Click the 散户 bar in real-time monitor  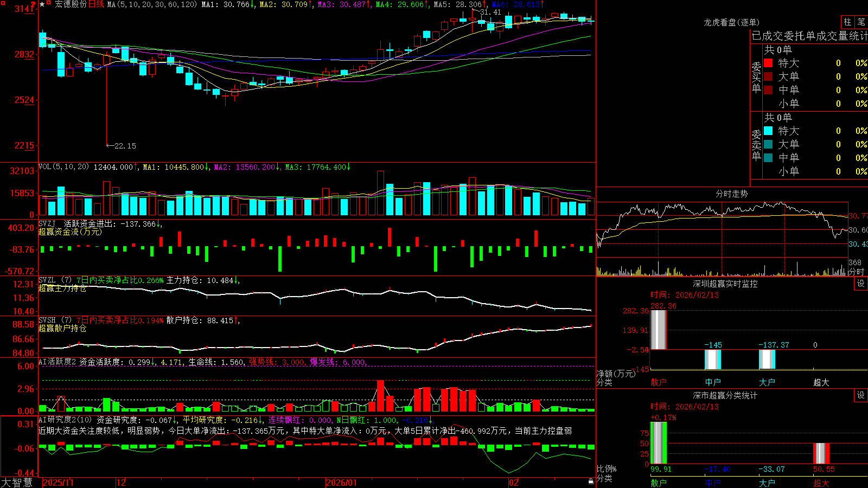coord(659,330)
